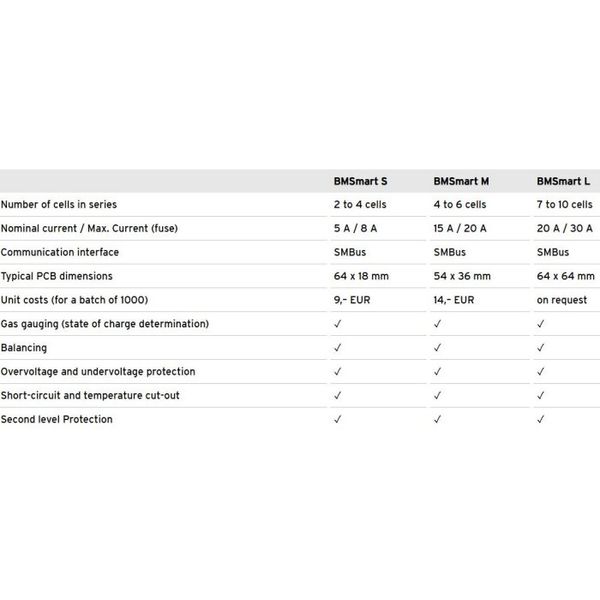Click Second level Protection checkmark for BMSmart L
This screenshot has width=600, height=600.
[540, 419]
